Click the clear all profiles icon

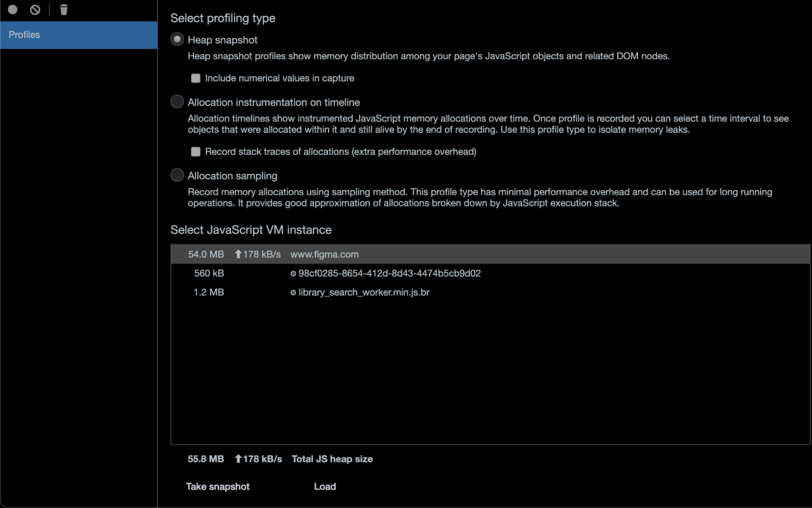point(35,9)
